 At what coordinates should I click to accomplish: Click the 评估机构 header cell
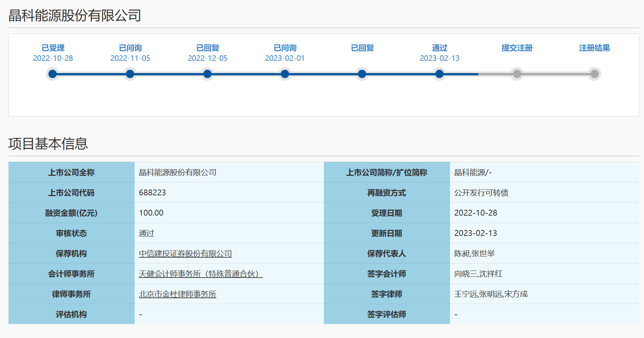[x=72, y=314]
